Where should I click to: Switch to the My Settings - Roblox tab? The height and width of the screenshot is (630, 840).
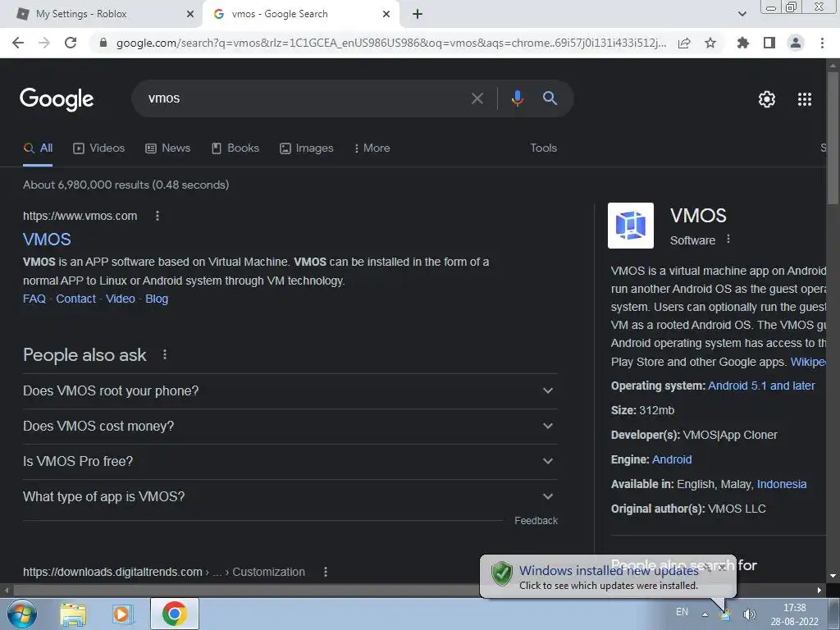[102, 14]
